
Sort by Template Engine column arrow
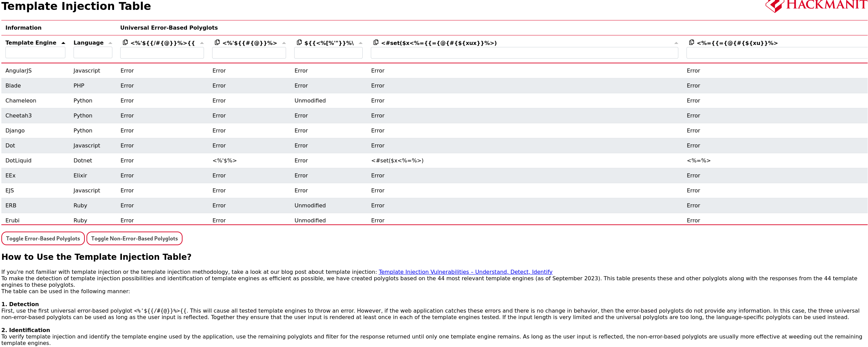[63, 43]
